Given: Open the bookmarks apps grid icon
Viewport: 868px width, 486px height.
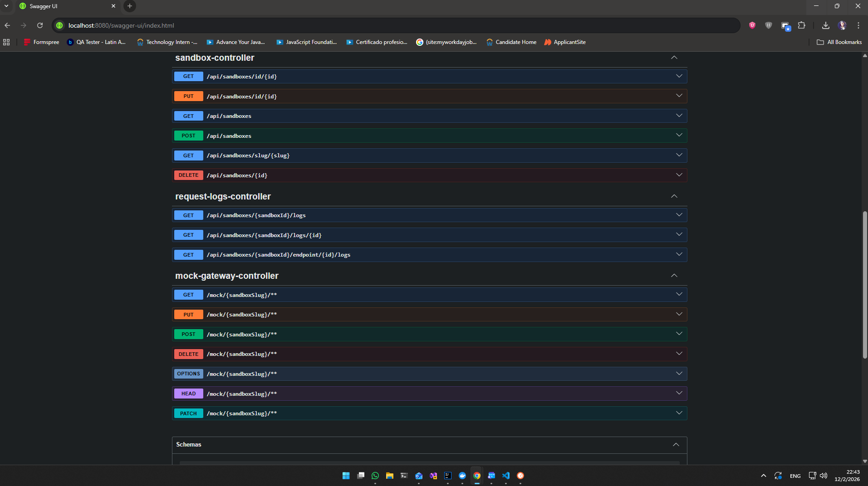Looking at the screenshot, I should pyautogui.click(x=6, y=42).
